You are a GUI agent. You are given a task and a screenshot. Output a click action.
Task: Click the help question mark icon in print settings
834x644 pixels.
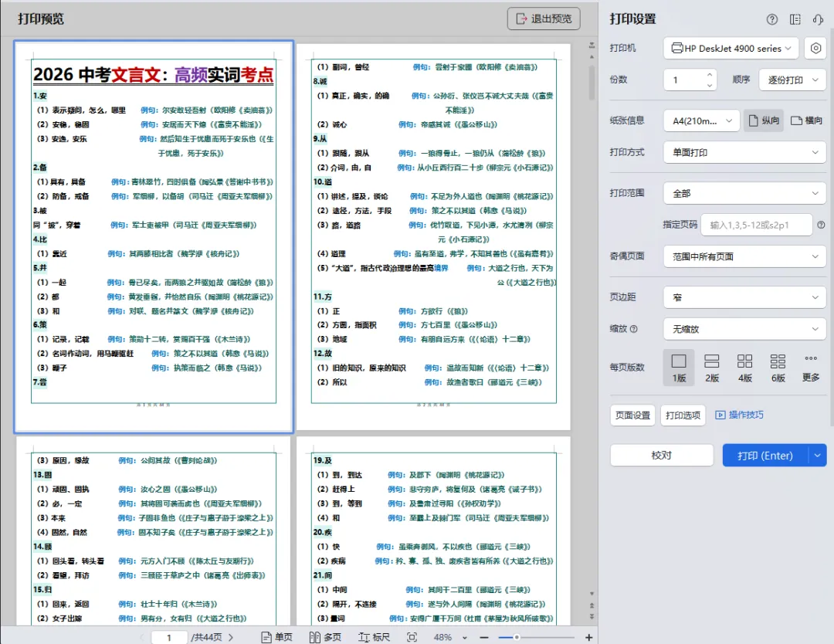pos(771,19)
